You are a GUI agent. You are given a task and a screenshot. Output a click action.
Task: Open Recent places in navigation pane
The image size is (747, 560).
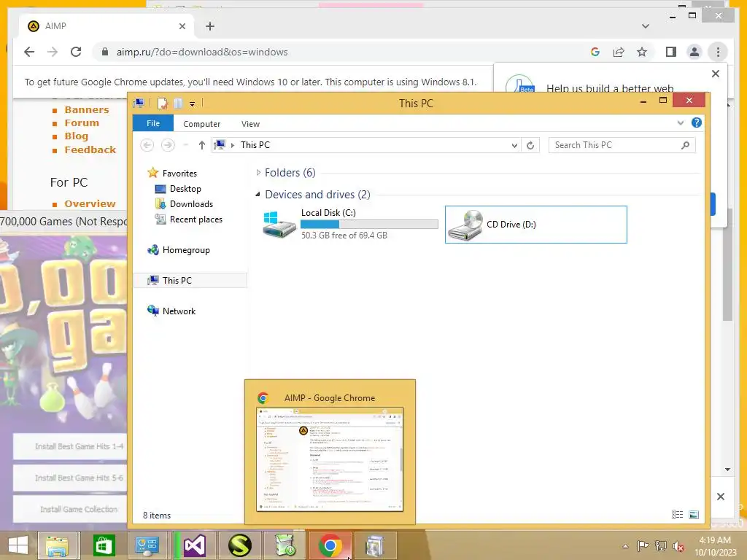pos(196,219)
